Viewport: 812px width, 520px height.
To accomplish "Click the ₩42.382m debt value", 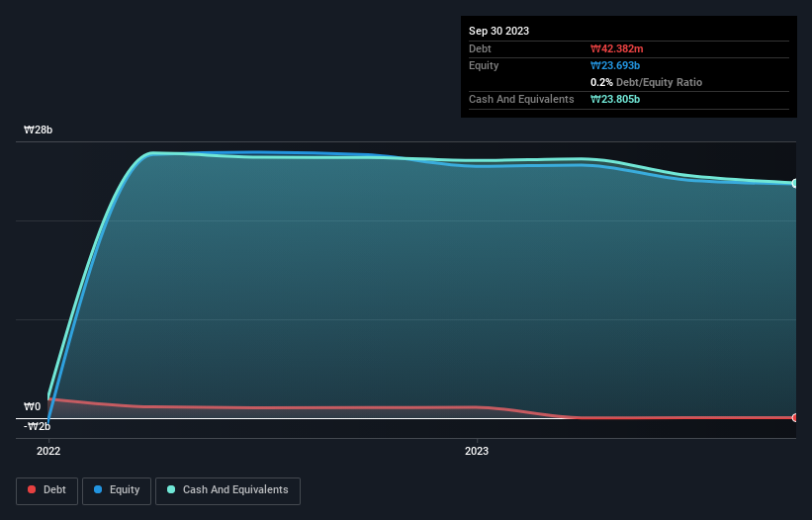I will tap(617, 48).
